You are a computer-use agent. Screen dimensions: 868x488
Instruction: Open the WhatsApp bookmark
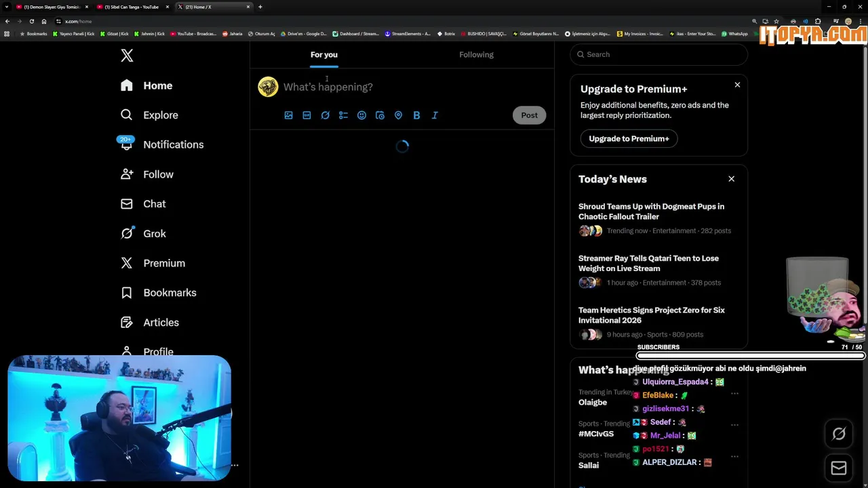(735, 34)
